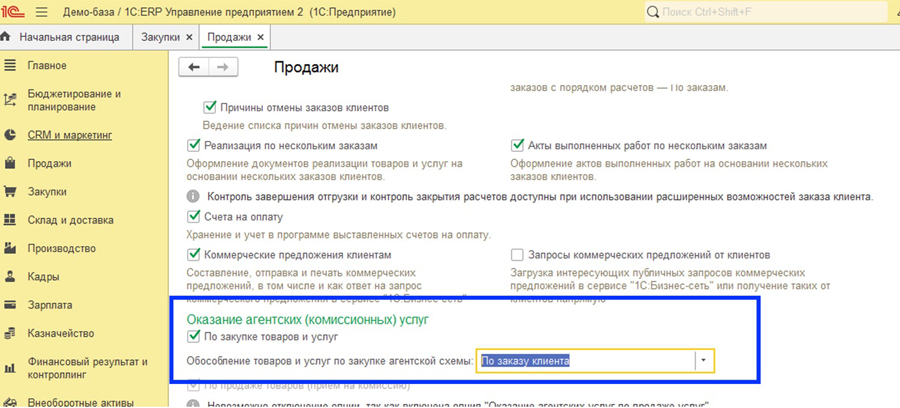This screenshot has width=900, height=408.
Task: Click the truck icon for Склад и доставка
Action: (11, 220)
